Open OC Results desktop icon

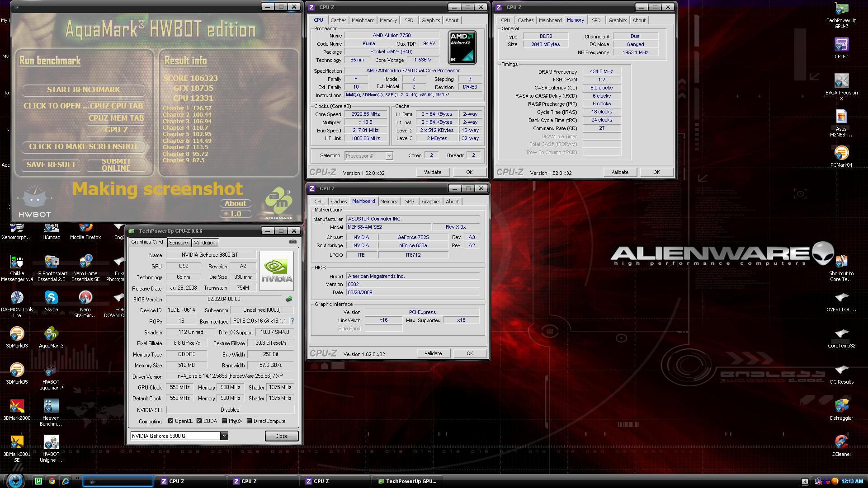(x=841, y=374)
